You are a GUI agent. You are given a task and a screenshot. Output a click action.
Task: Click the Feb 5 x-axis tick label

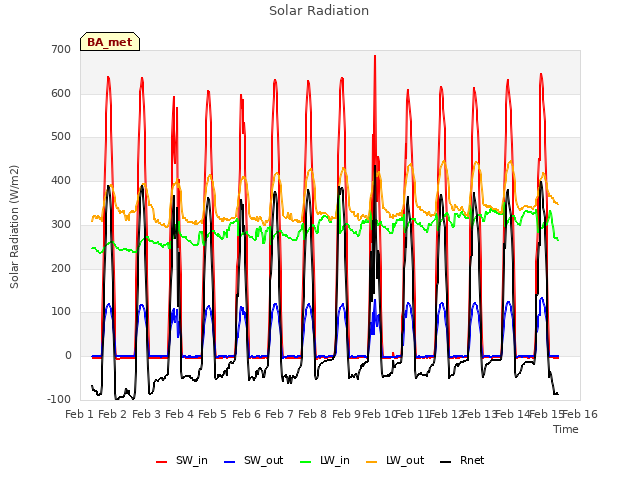pyautogui.click(x=212, y=414)
